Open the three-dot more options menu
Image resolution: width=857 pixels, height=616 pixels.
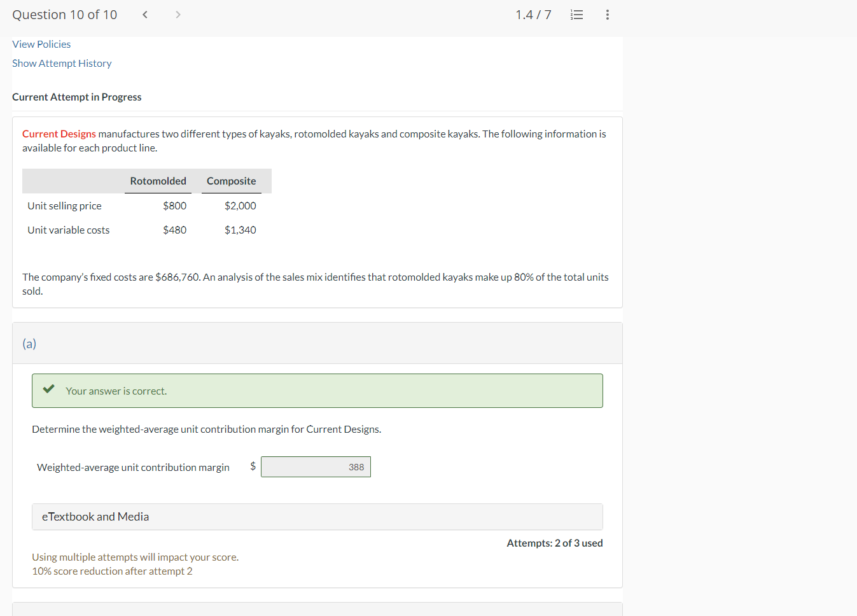click(608, 15)
